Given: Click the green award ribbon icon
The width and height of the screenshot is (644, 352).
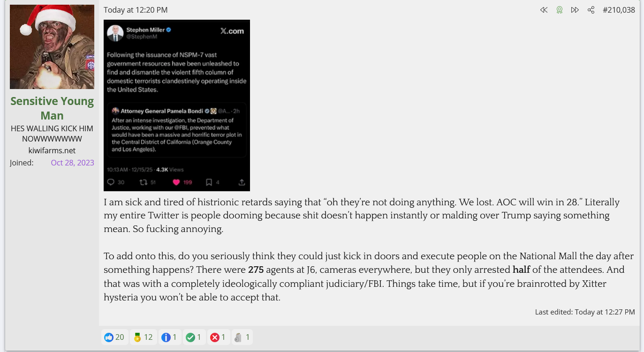Looking at the screenshot, I should pyautogui.click(x=559, y=10).
